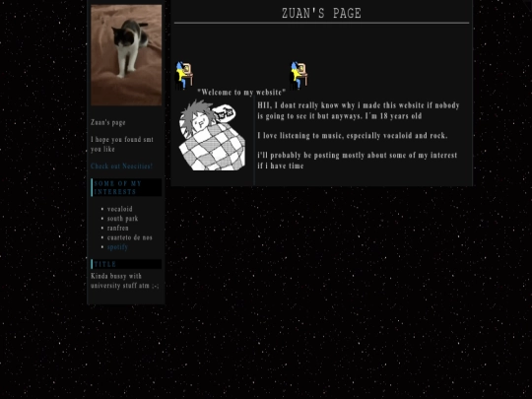
Task: Open the 'Check out Neocities!' link
Action: (121, 166)
